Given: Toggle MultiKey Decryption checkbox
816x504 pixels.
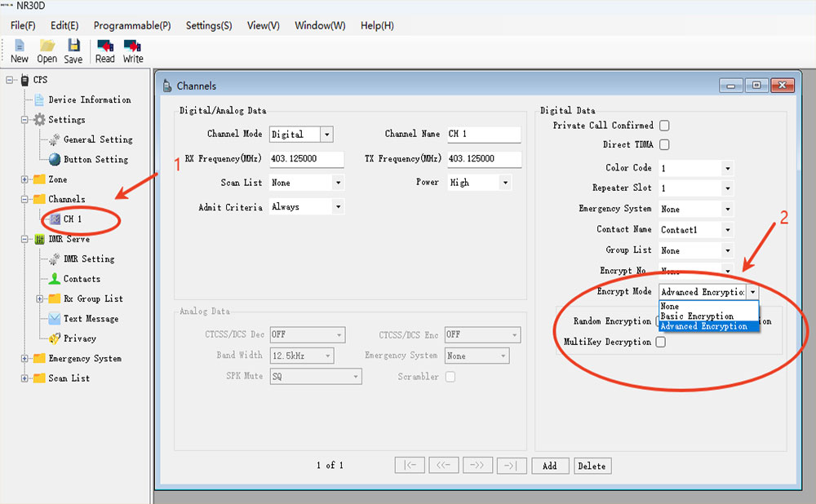Looking at the screenshot, I should click(660, 343).
